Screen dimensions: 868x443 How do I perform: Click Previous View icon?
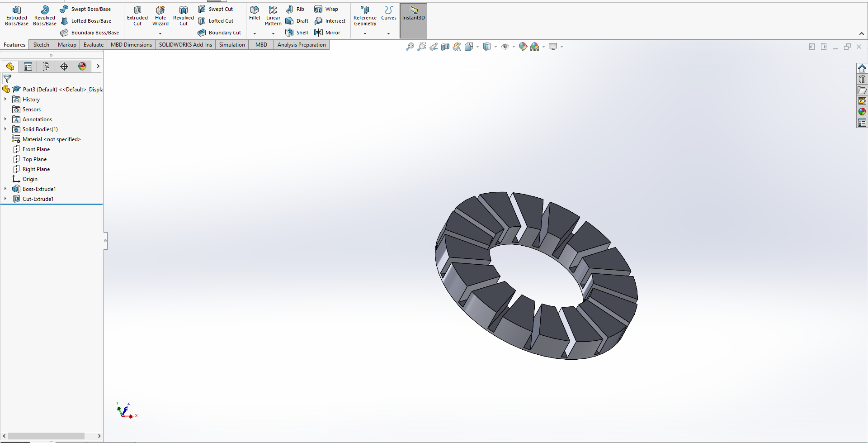pos(434,47)
